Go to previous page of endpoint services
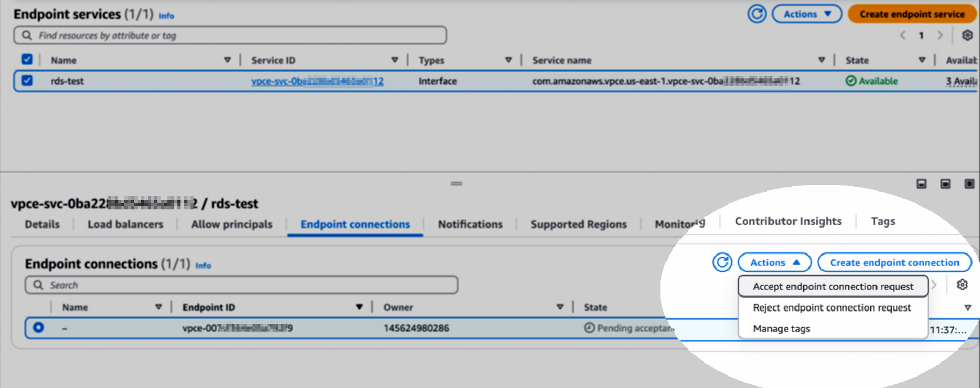The image size is (980, 388). coord(903,36)
